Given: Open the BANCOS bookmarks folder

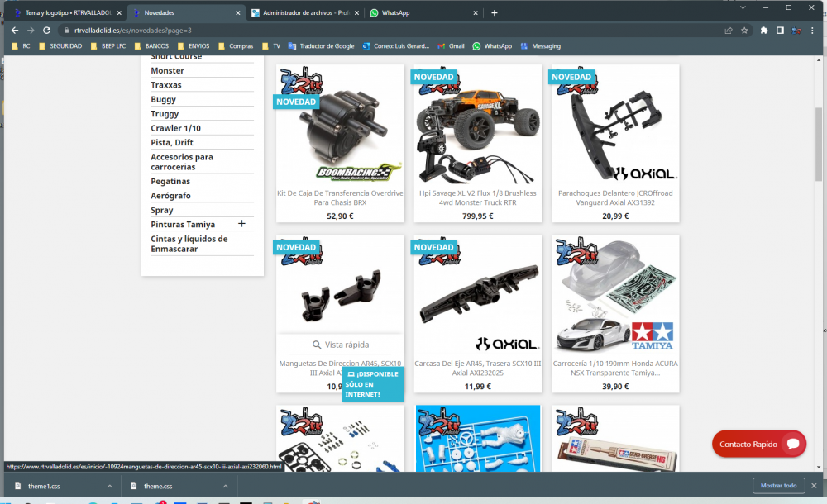Looking at the screenshot, I should [153, 45].
